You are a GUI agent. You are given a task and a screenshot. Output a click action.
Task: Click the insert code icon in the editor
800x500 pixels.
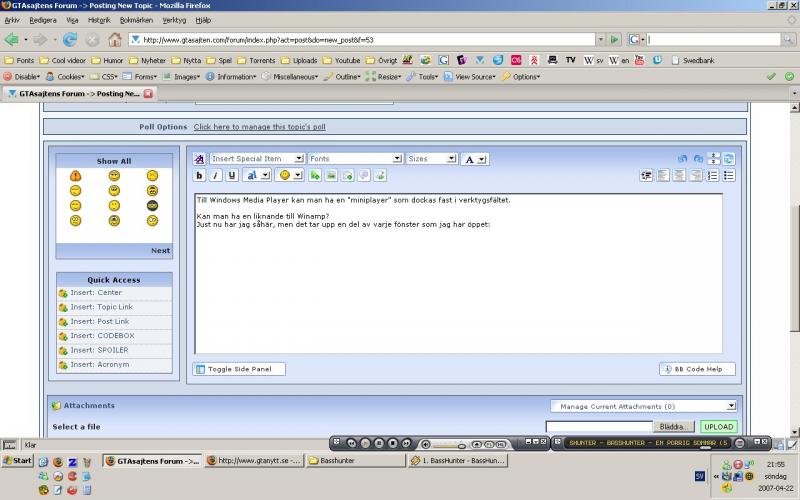click(x=380, y=176)
